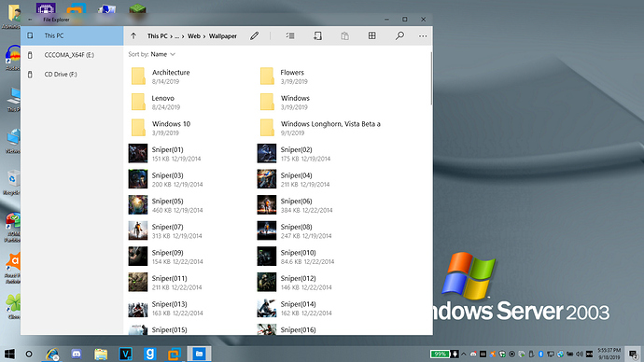The height and width of the screenshot is (362, 644).
Task: Select This PC in the sidebar
Action: 72,35
